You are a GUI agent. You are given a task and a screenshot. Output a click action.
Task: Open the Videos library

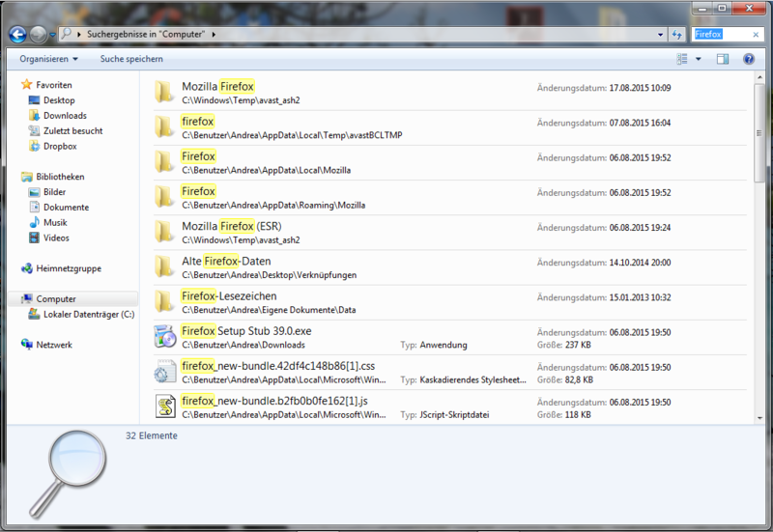point(56,238)
